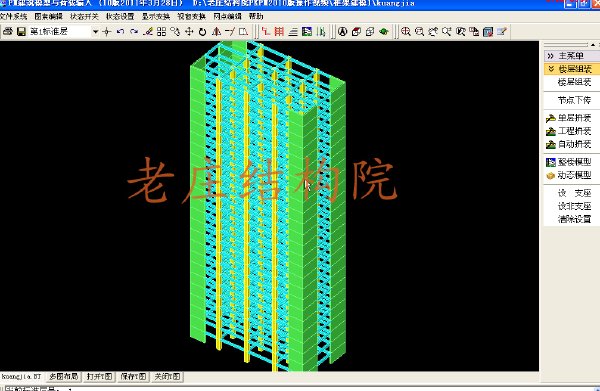The width and height of the screenshot is (600, 391).
Task: Click the vertical section lines icon
Action: click(321, 31)
